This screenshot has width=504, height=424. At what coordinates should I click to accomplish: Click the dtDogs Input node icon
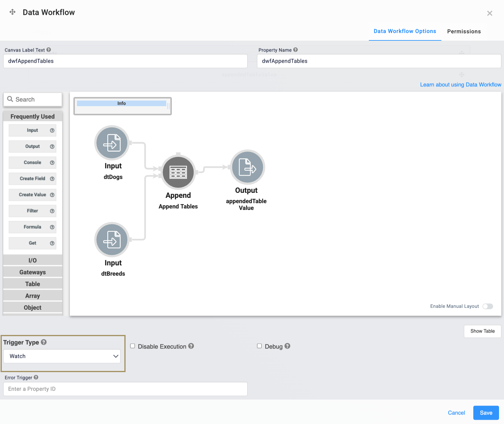pyautogui.click(x=112, y=143)
